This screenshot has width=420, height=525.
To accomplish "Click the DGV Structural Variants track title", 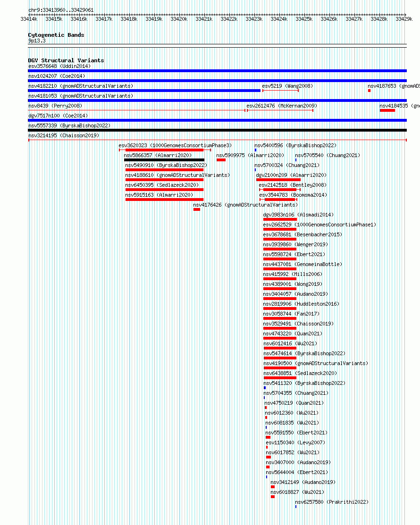I will pos(66,60).
